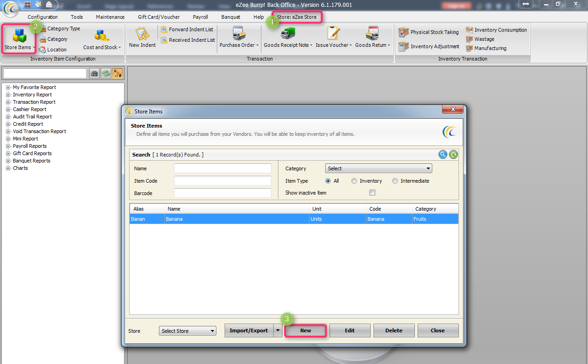
Task: Open Wastage transaction
Action: point(480,39)
